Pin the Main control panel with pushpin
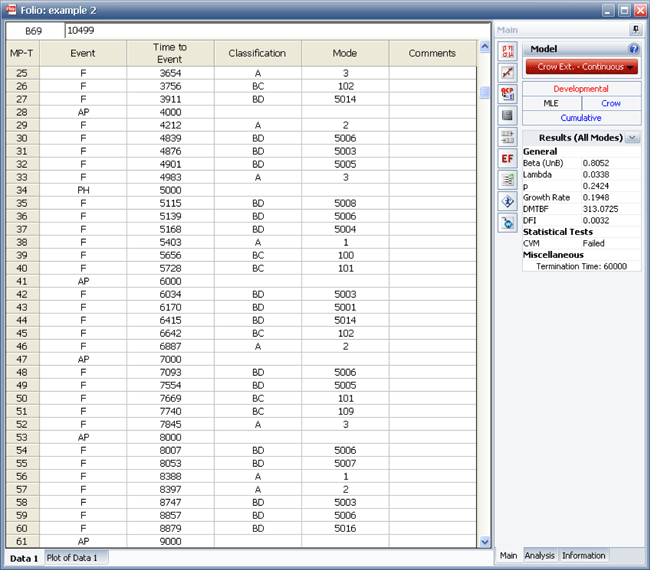The height and width of the screenshot is (570, 650). [635, 29]
